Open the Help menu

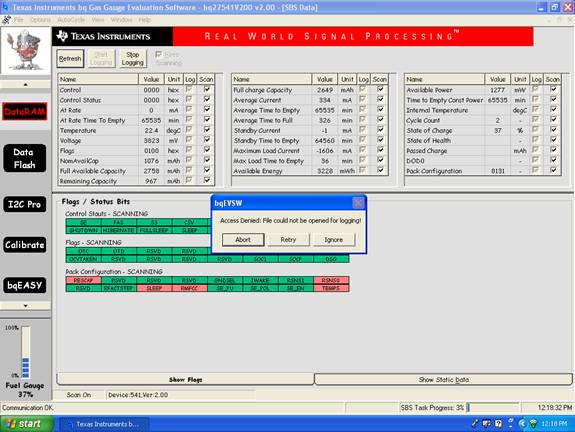pos(145,20)
